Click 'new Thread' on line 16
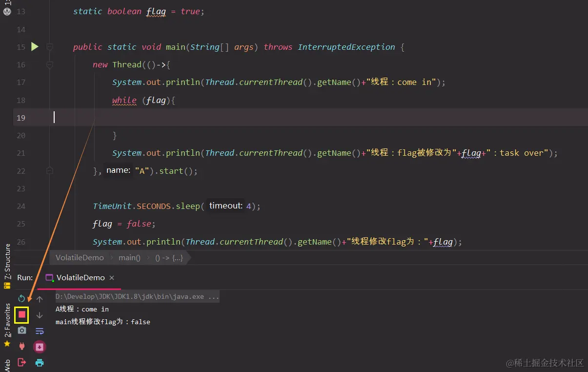This screenshot has height=372, width=588. (117, 64)
